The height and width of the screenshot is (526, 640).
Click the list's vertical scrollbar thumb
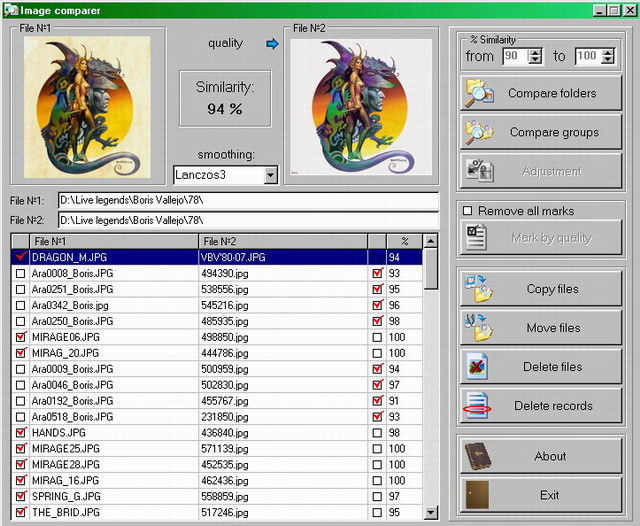coord(431,269)
